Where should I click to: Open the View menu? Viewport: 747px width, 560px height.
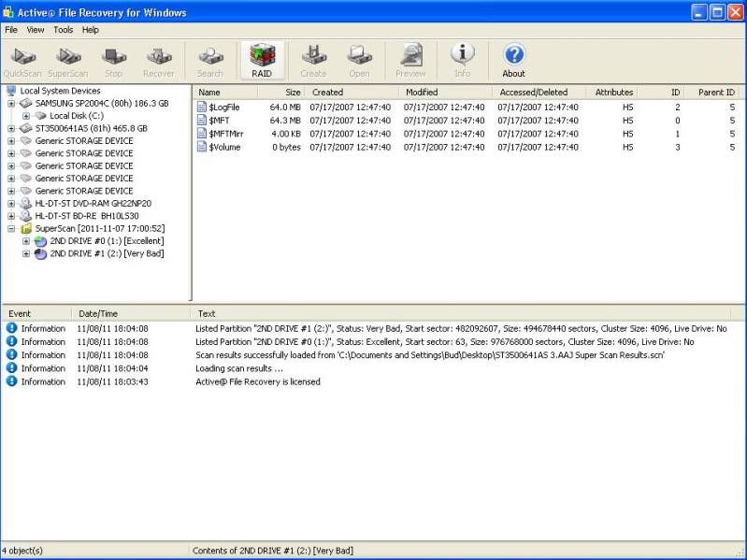pyautogui.click(x=36, y=30)
